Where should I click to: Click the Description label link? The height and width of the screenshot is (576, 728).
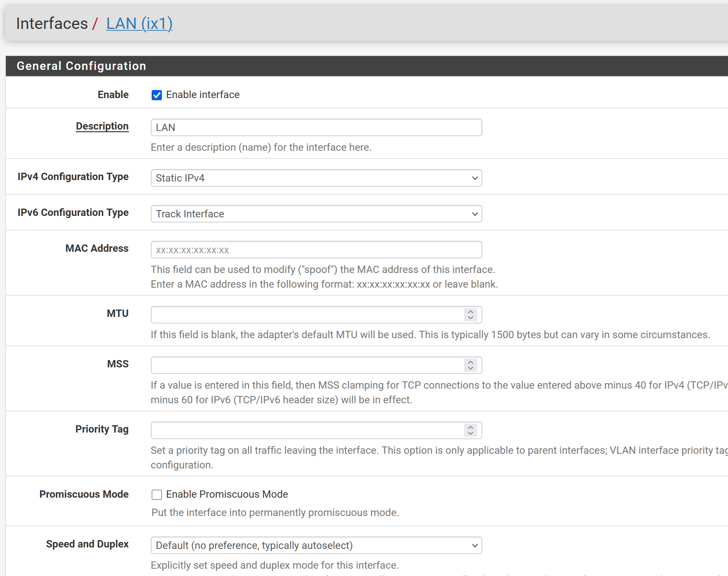click(102, 126)
